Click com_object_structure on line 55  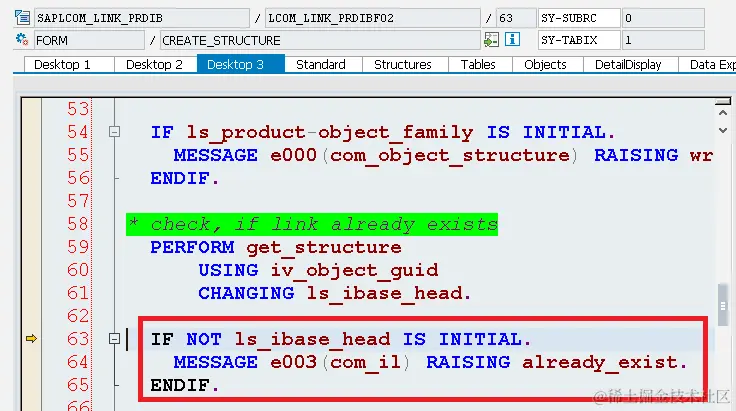pyautogui.click(x=450, y=156)
